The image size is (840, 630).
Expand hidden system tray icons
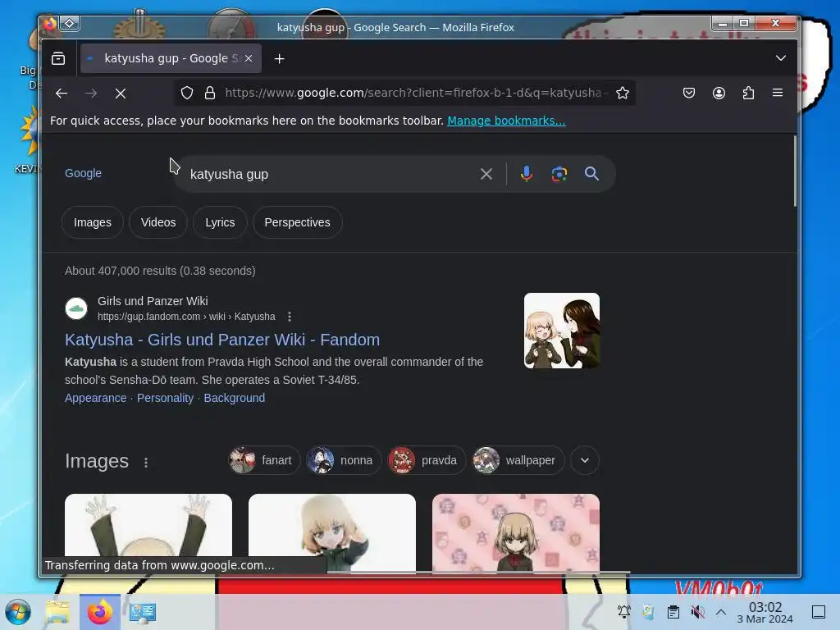[721, 611]
